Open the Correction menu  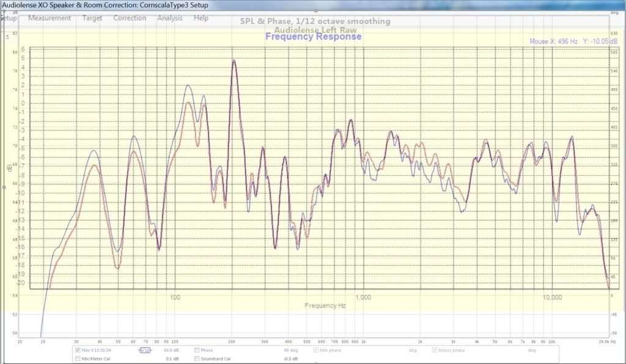click(x=130, y=18)
